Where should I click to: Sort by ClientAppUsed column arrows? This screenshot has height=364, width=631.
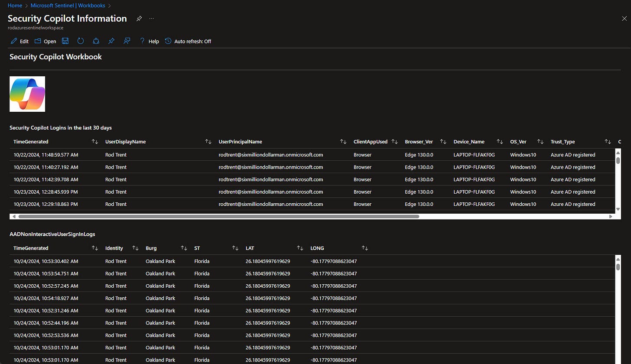[x=395, y=142]
